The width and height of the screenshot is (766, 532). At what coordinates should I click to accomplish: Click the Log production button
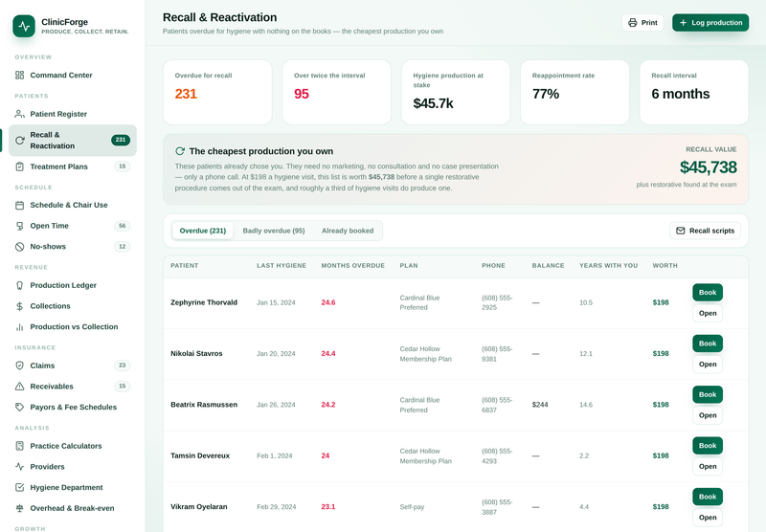coord(710,23)
